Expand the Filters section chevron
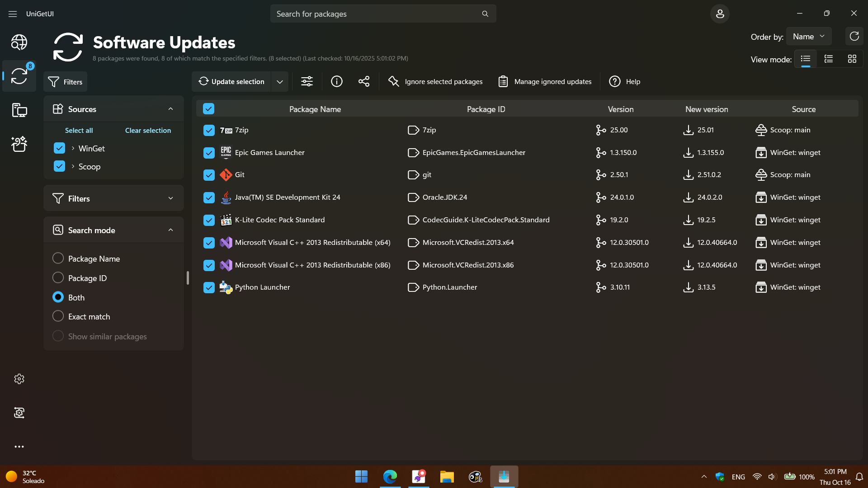This screenshot has width=868, height=488. pyautogui.click(x=170, y=198)
